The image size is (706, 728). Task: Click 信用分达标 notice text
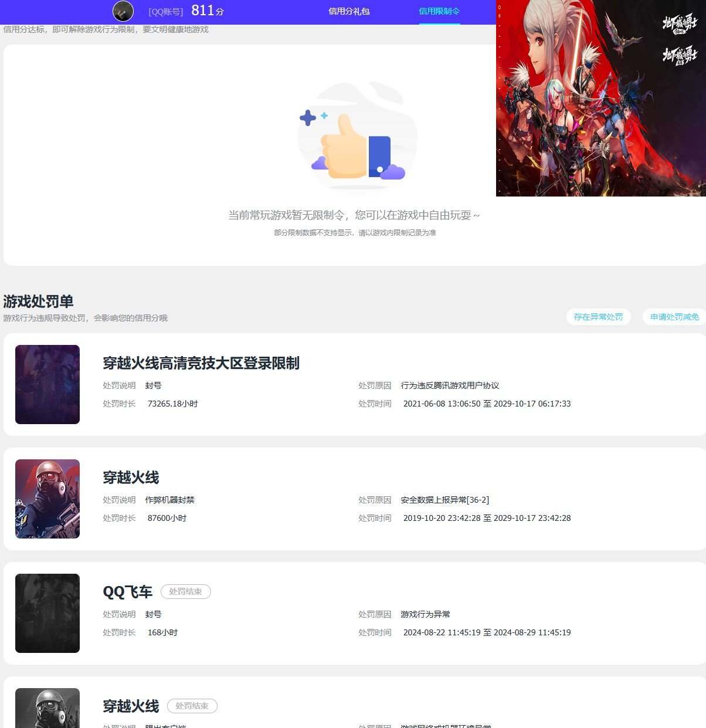click(106, 29)
